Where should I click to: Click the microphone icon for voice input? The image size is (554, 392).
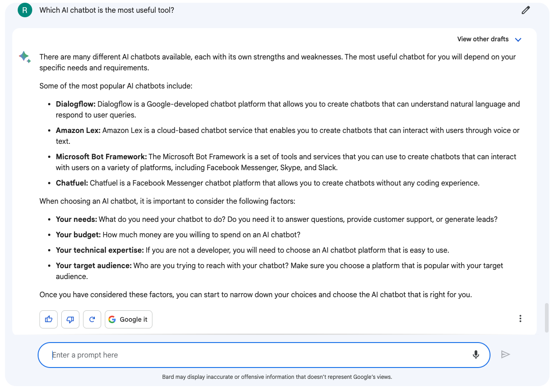click(476, 355)
